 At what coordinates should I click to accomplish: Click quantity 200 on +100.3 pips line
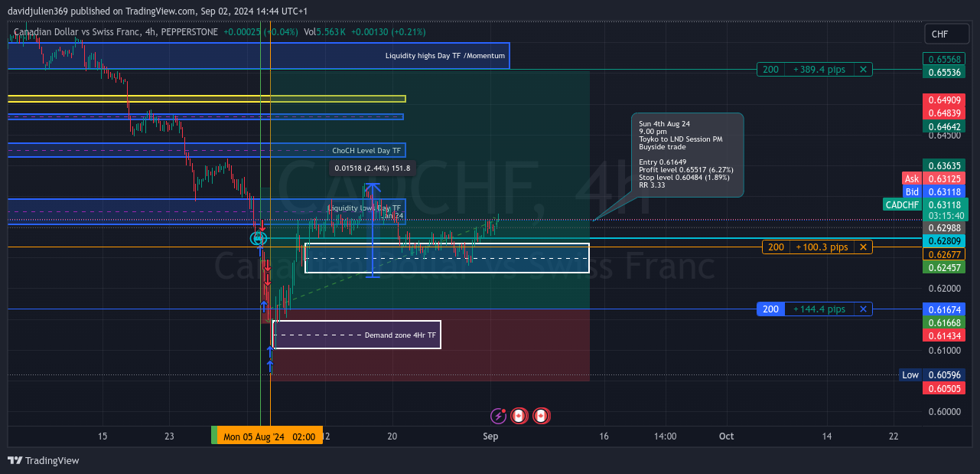pos(776,247)
